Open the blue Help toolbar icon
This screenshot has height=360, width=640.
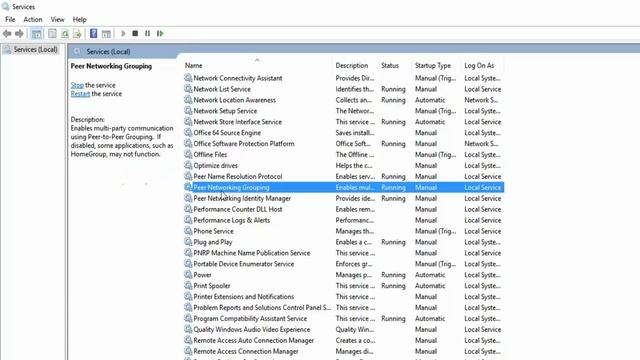coord(93,33)
